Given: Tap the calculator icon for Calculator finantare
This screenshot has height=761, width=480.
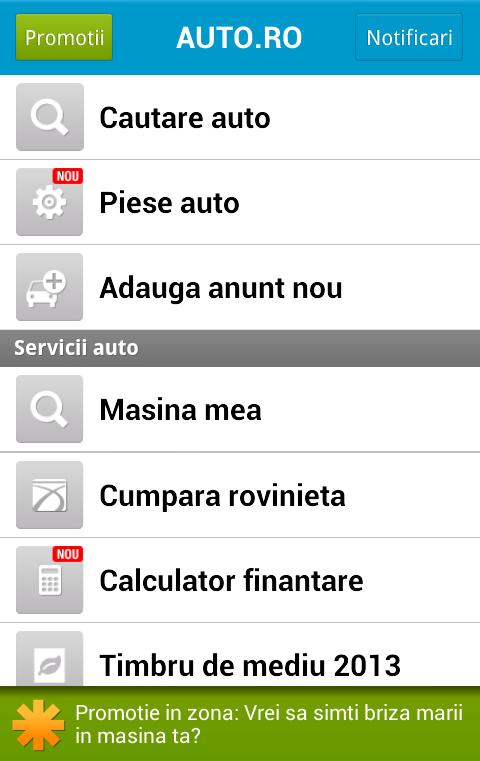Looking at the screenshot, I should [50, 580].
